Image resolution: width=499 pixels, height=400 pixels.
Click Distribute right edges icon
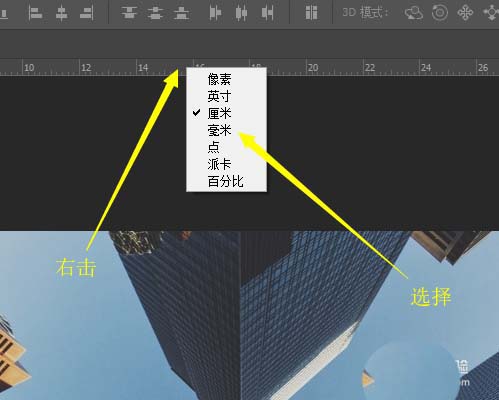click(x=267, y=13)
